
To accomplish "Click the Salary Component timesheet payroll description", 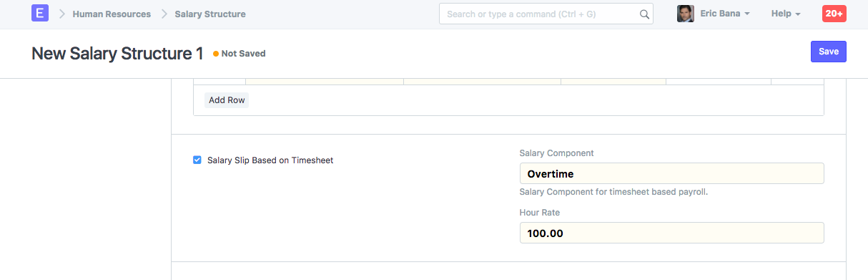I will (613, 192).
